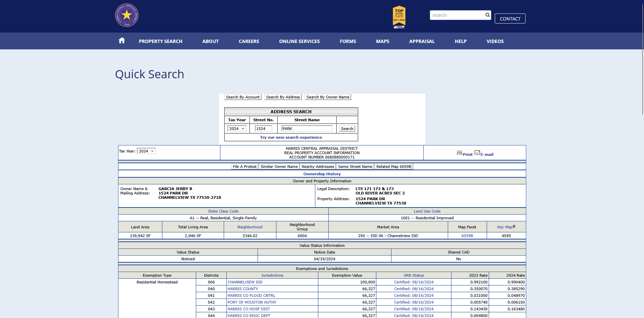
Task: Click the Nearby Addresses button
Action: click(x=318, y=167)
